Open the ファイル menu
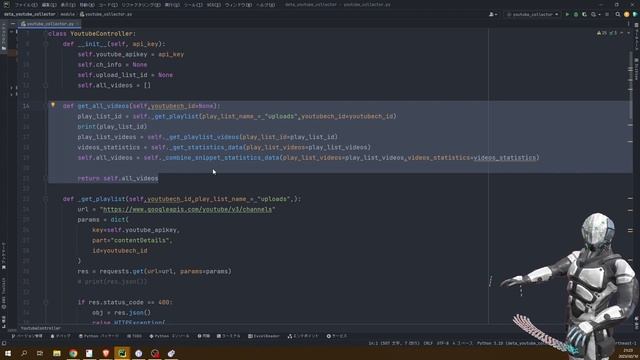Viewport: 640px width, 360px height. pyautogui.click(x=26, y=4)
